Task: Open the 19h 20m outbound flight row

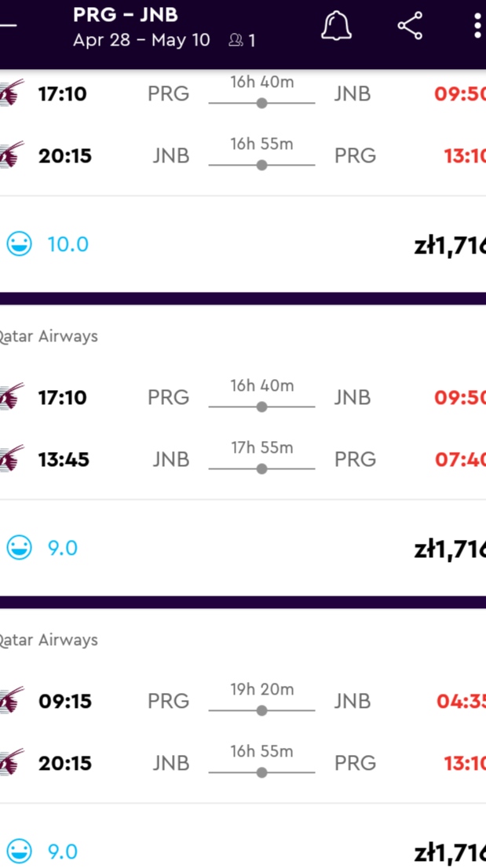Action: 243,701
